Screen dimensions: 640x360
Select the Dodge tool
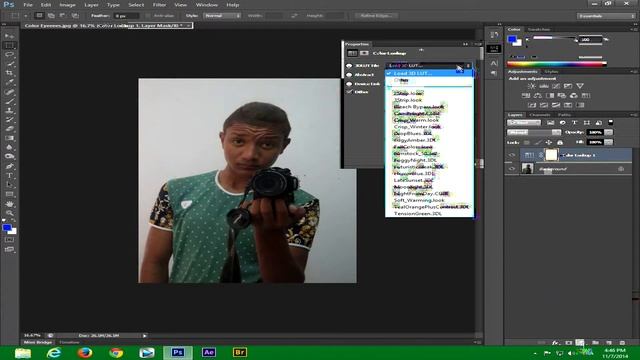[9, 157]
